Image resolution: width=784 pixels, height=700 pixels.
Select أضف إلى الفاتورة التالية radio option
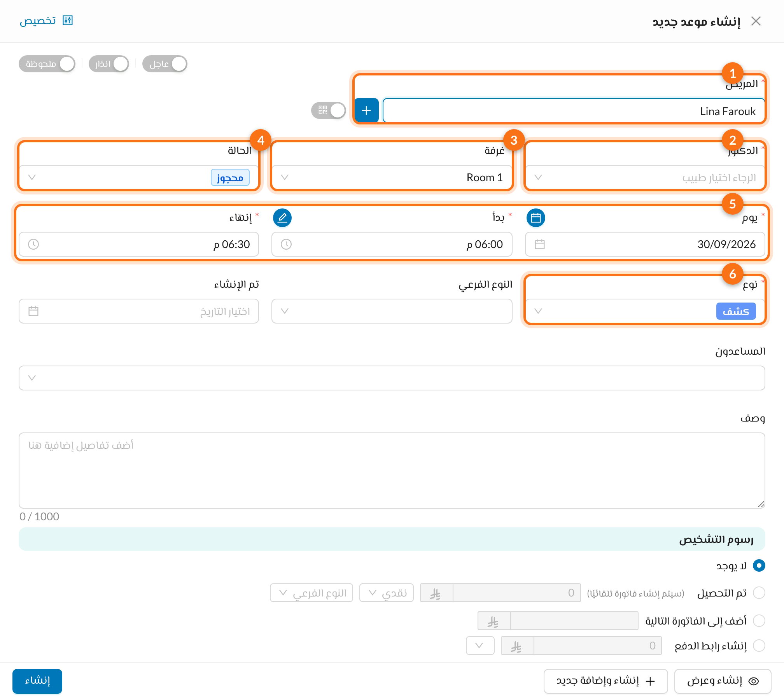[x=759, y=621]
